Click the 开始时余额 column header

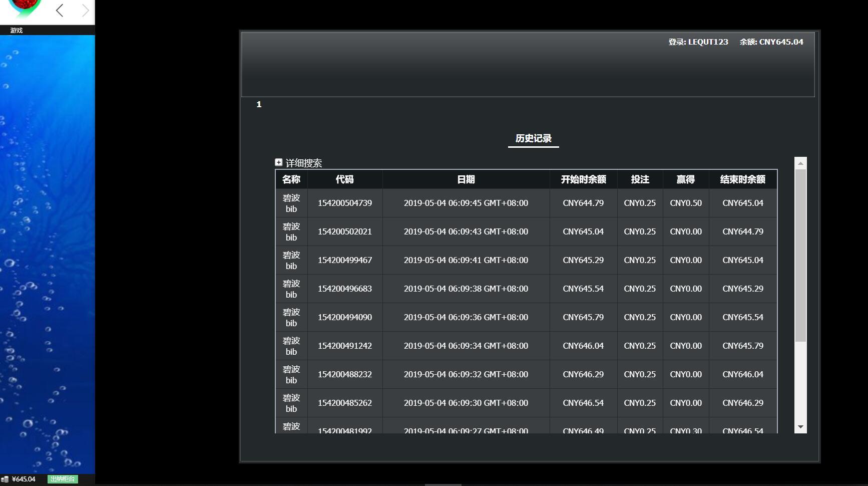point(583,179)
